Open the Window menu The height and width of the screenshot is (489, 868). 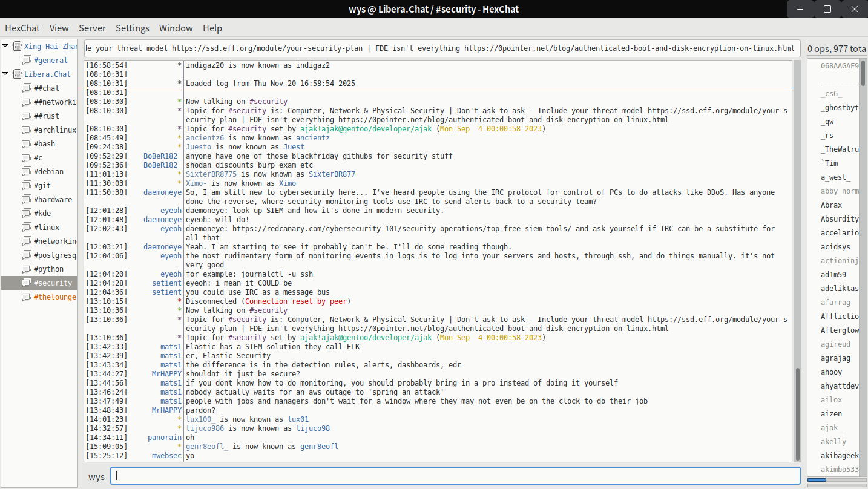pyautogui.click(x=176, y=28)
